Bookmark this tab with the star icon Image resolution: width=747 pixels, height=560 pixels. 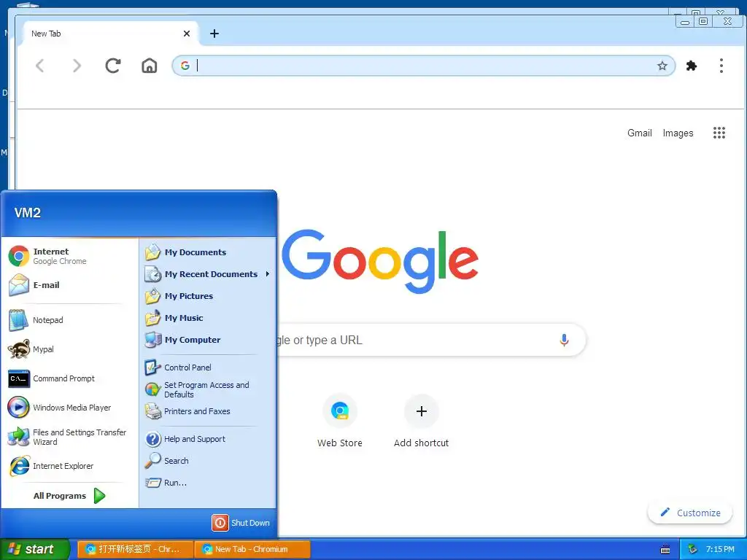tap(662, 66)
